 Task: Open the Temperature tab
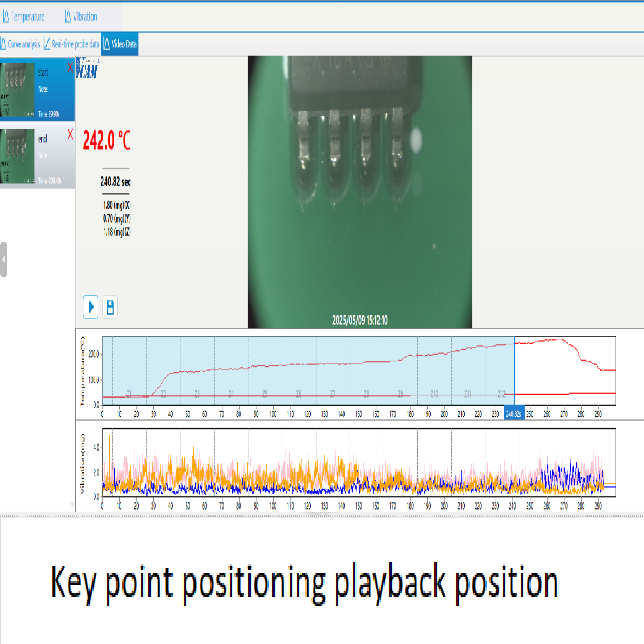click(x=24, y=17)
